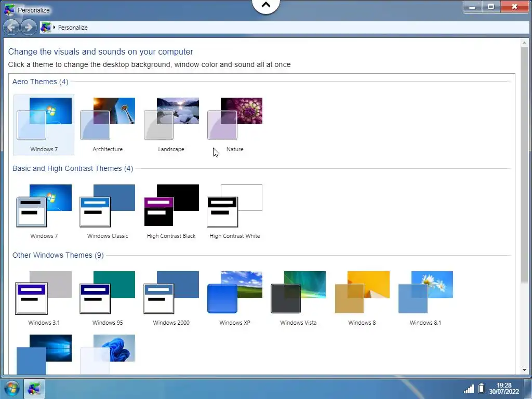
Task: Choose High Contrast Black theme
Action: click(171, 212)
